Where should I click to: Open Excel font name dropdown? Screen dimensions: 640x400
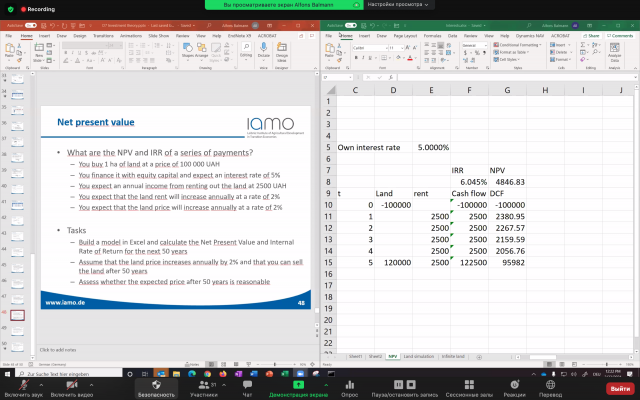point(372,45)
